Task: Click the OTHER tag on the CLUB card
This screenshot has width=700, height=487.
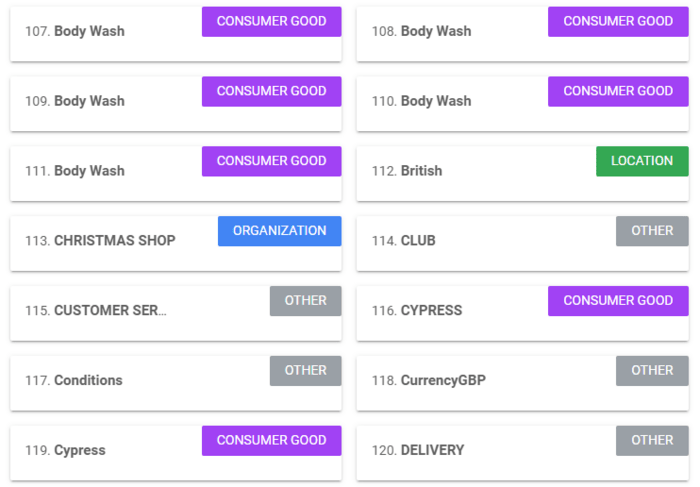Action: 652,231
